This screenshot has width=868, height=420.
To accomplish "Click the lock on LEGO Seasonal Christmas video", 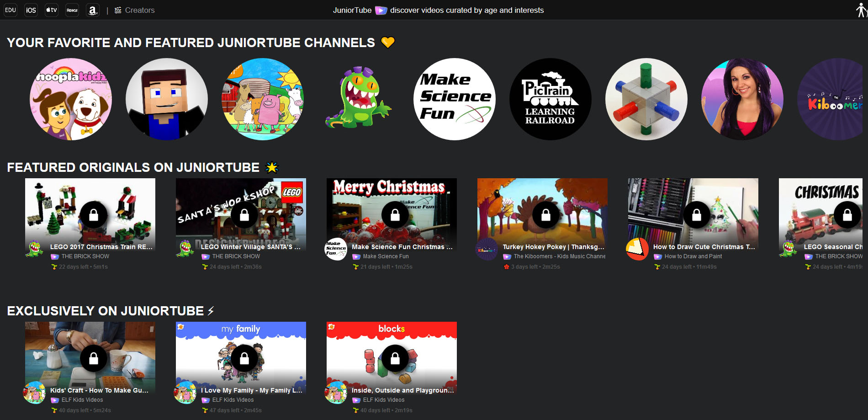I will [847, 215].
